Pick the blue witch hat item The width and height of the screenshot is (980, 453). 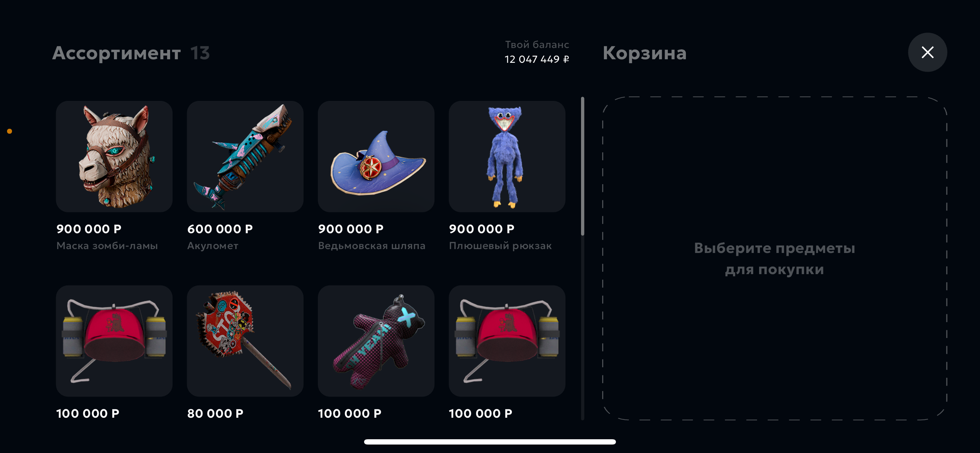376,156
